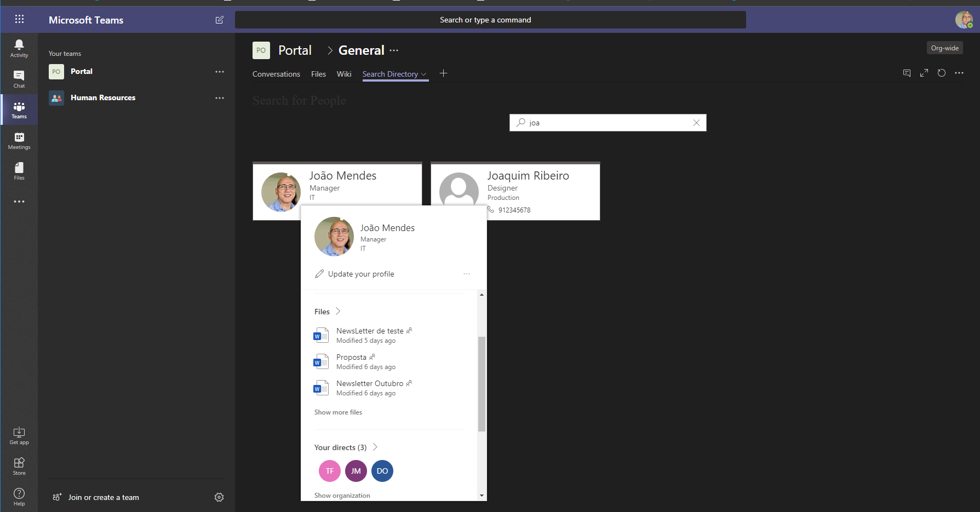Expand the Files section chevron
The height and width of the screenshot is (512, 980).
[338, 311]
